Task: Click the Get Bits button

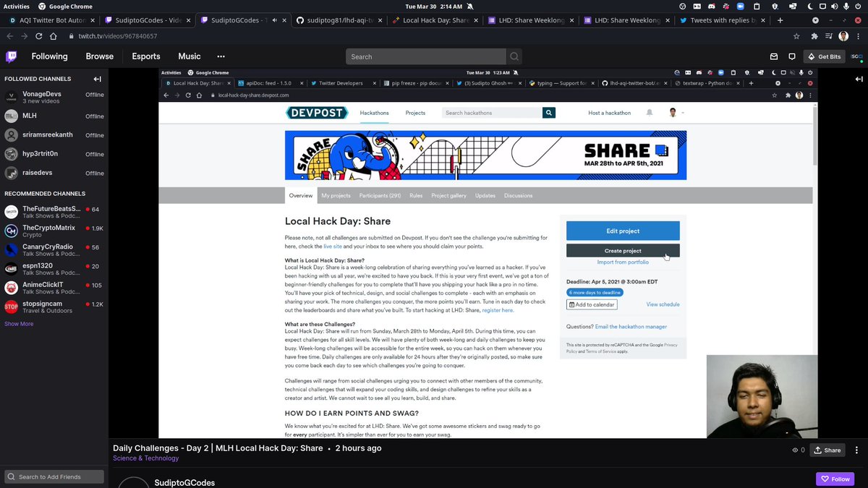Action: pos(824,56)
